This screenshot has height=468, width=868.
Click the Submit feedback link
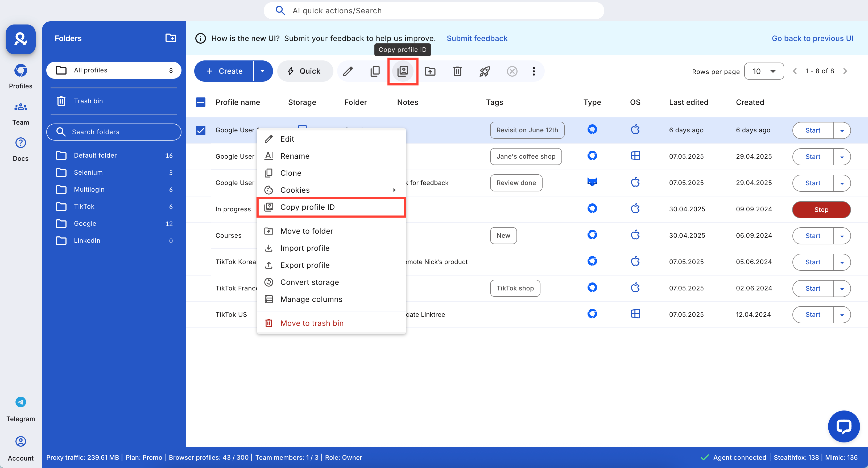coord(477,38)
